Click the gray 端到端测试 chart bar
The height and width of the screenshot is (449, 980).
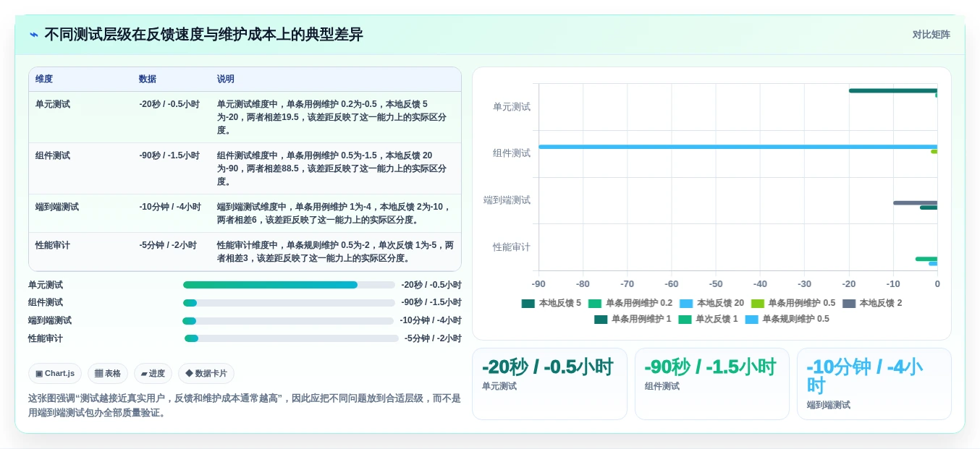[915, 202]
